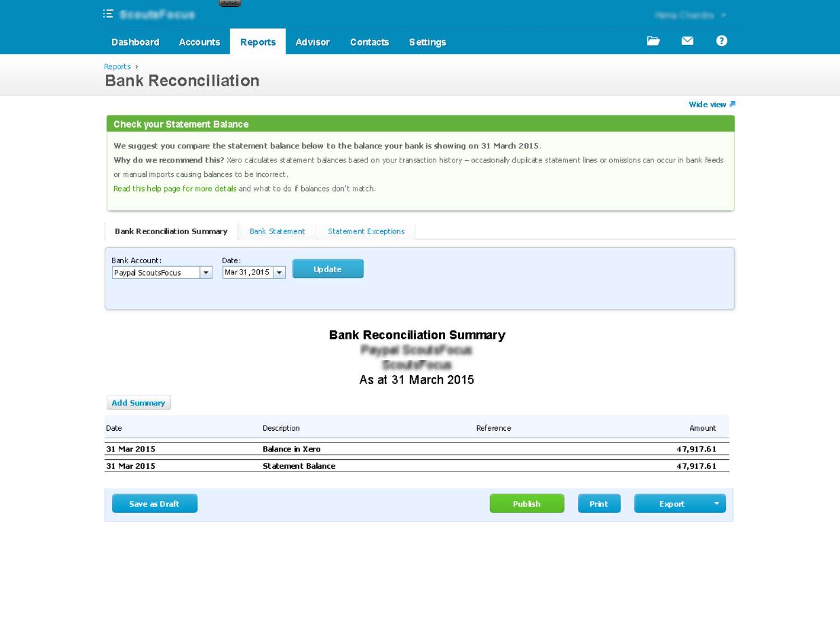Expand the Export button dropdown arrow
Viewport: 840px width, 620px height.
point(716,503)
